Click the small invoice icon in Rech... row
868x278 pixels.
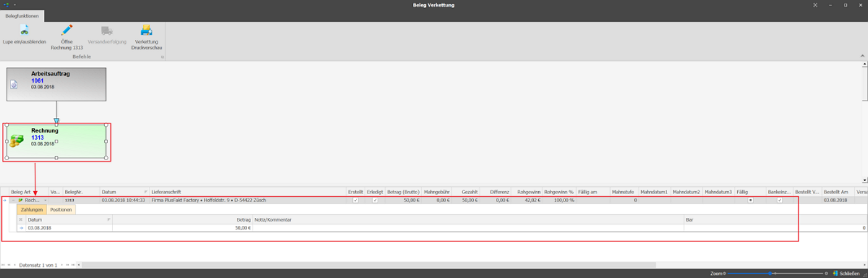(20, 200)
